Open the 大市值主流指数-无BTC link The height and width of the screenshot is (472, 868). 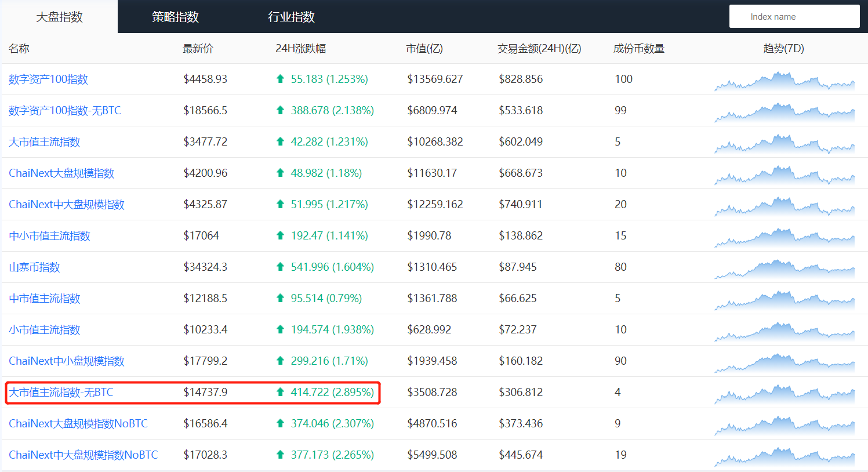tap(61, 393)
